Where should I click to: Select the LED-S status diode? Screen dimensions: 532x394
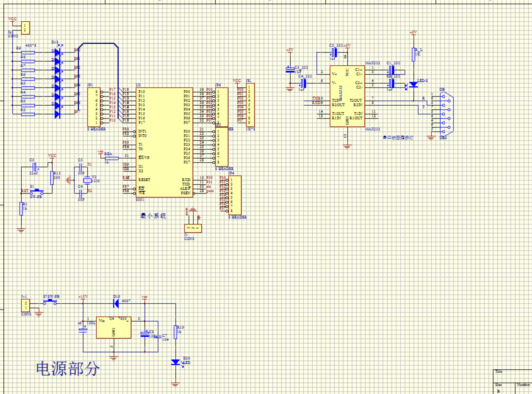click(413, 84)
